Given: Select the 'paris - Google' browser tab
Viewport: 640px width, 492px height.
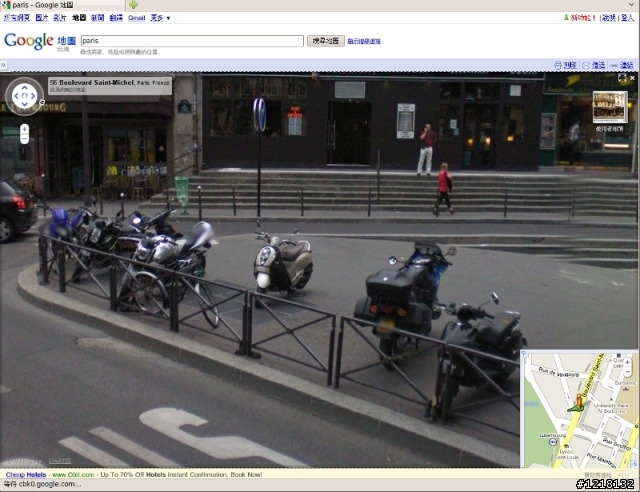Looking at the screenshot, I should point(62,5).
